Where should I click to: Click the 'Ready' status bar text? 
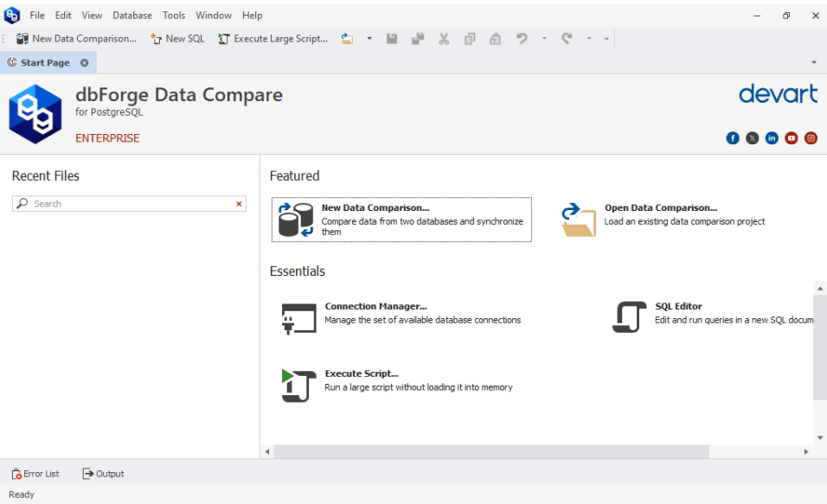22,494
